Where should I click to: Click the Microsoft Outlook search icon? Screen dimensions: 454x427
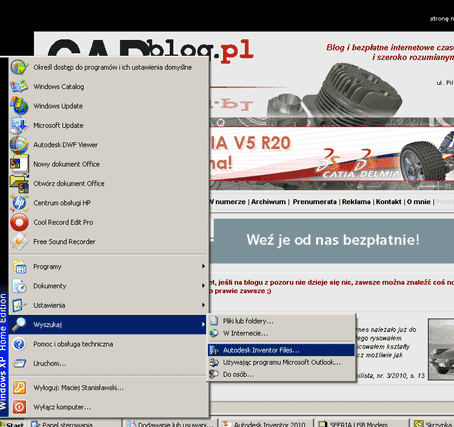coord(214,362)
